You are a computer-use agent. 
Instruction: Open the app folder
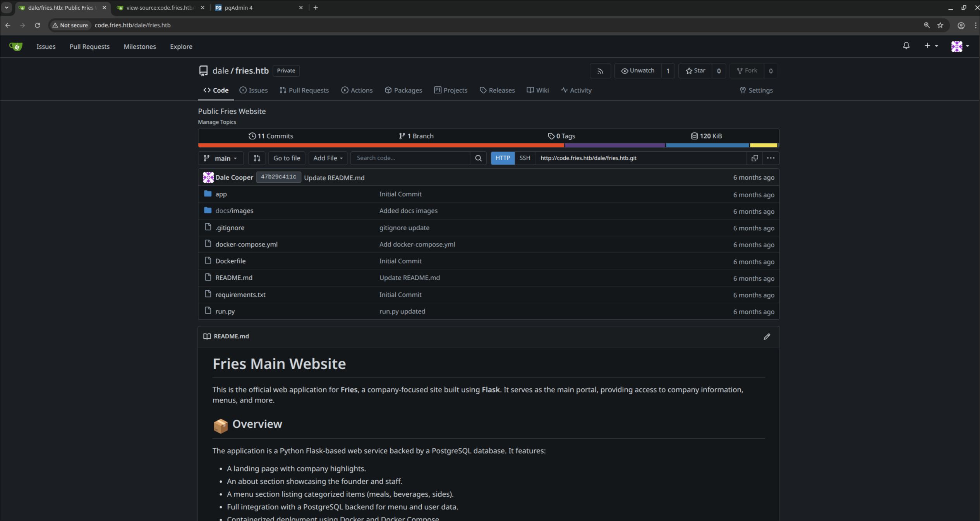click(221, 194)
